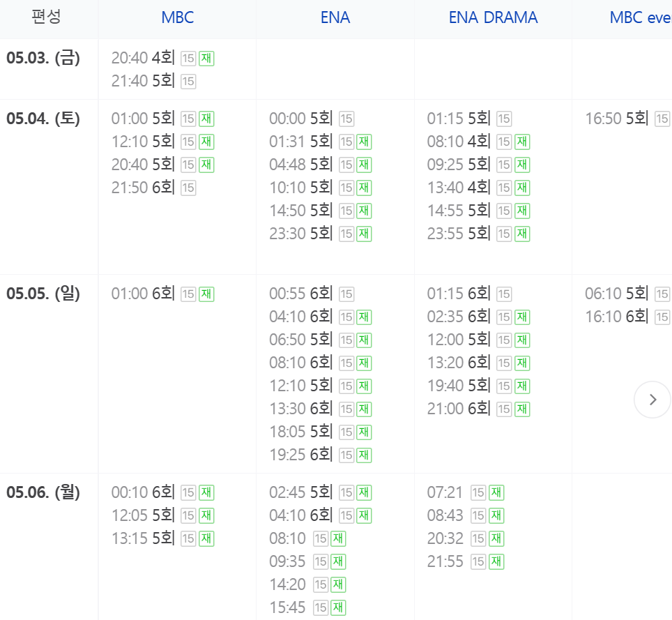The width and height of the screenshot is (672, 620).
Task: Open the MBC eve channel header link
Action: coord(641,17)
